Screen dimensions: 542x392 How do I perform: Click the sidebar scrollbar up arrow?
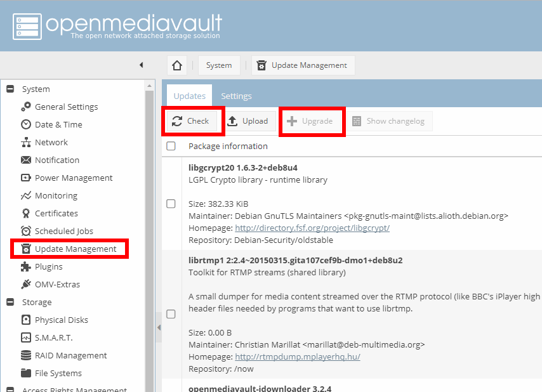point(149,85)
